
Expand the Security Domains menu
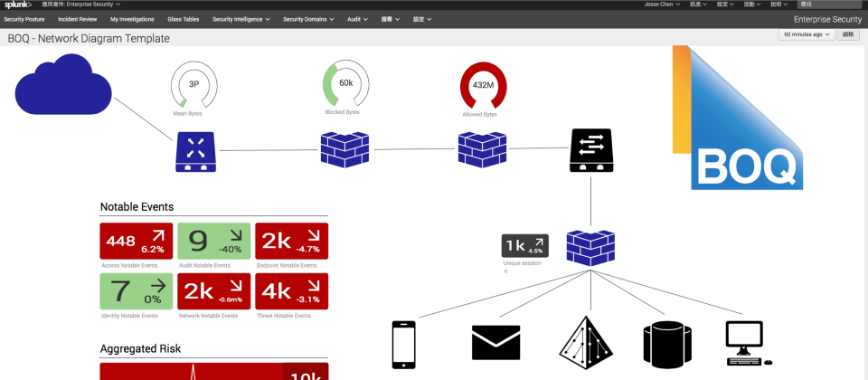pyautogui.click(x=308, y=19)
